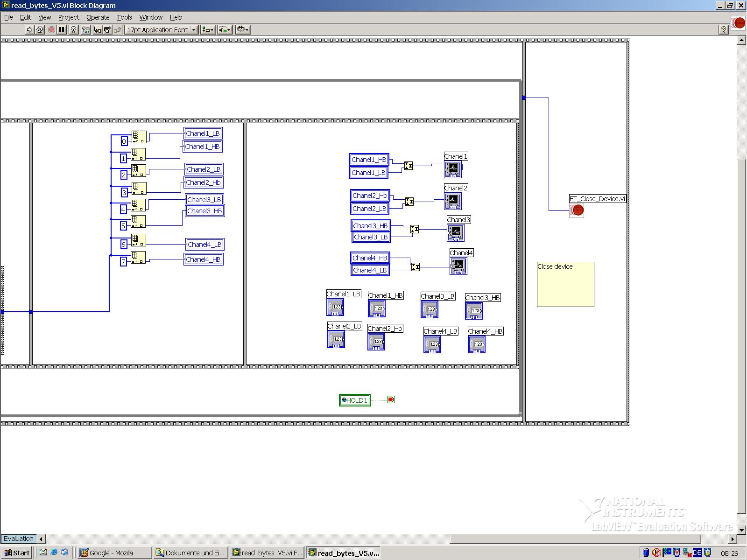Viewport: 747px width, 560px height.
Task: Click the context help question mark icon
Action: pos(723,29)
